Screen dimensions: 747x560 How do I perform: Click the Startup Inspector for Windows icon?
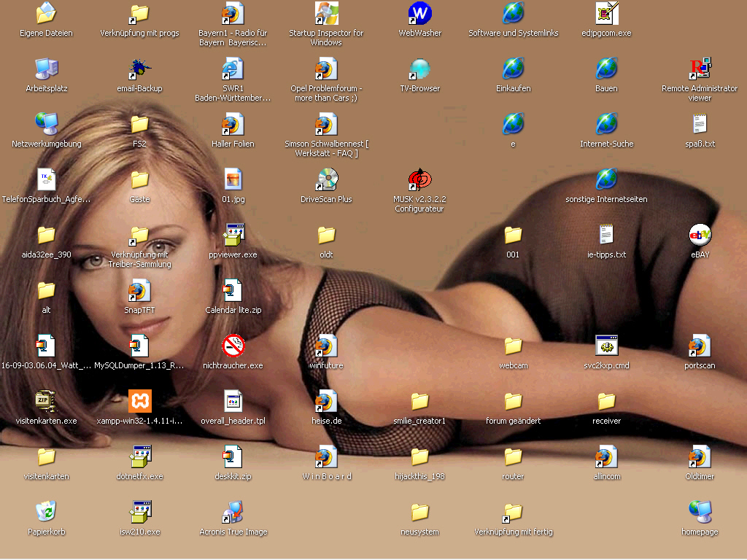click(x=326, y=15)
